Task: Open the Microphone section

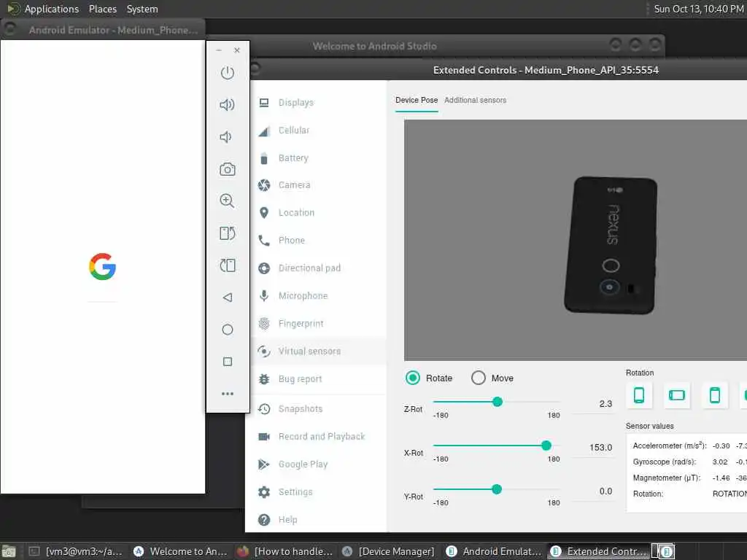Action: pos(318,296)
